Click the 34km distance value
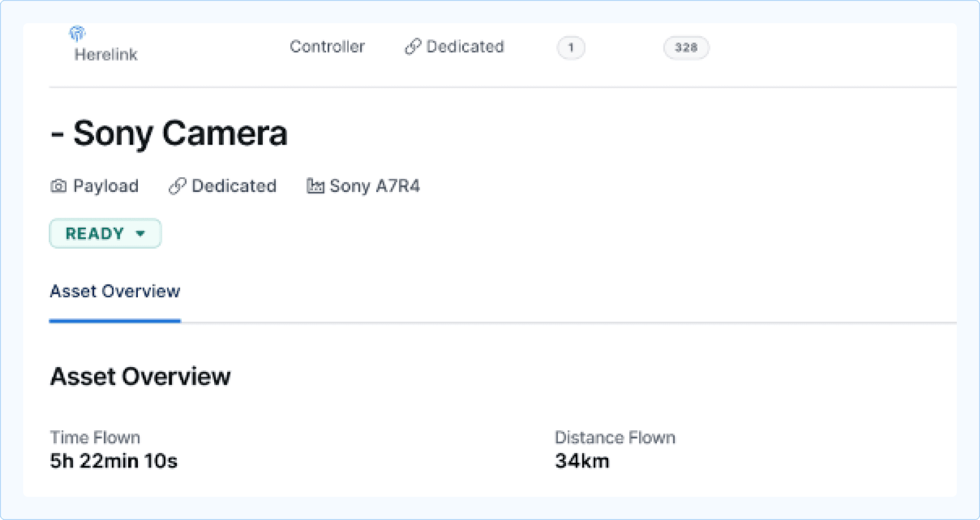980x520 pixels. [582, 462]
